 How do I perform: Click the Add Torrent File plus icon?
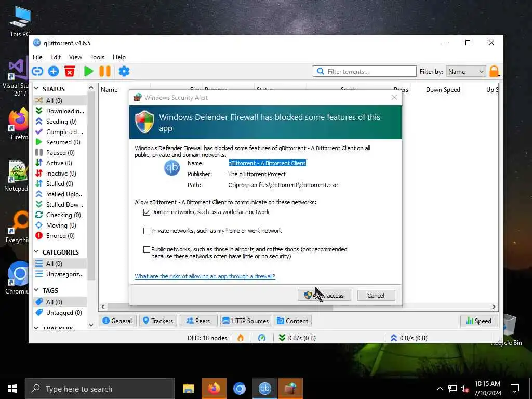[x=54, y=71]
